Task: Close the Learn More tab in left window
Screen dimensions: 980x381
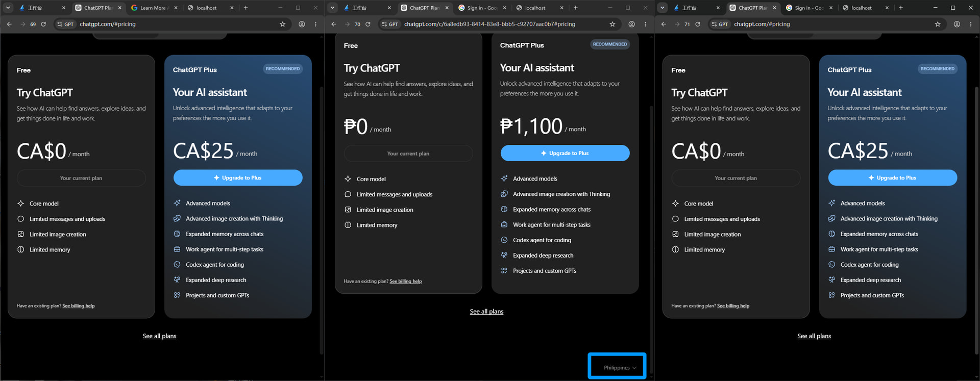Action: (176, 8)
